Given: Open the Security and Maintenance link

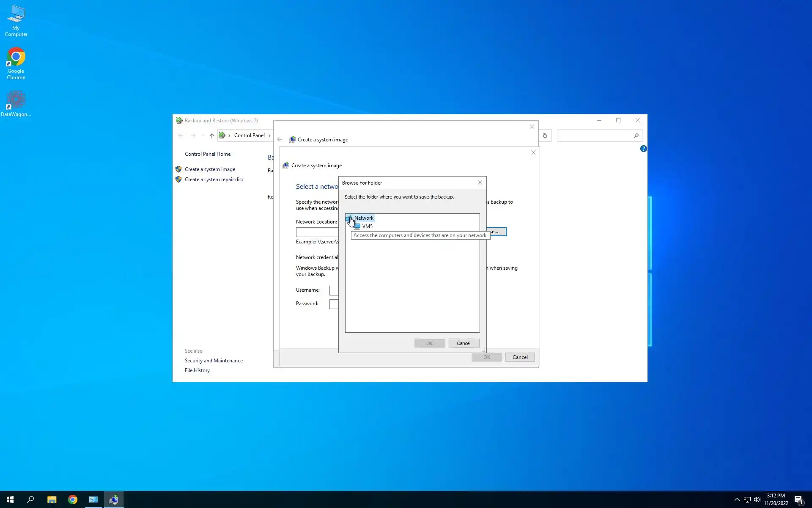Looking at the screenshot, I should click(214, 361).
